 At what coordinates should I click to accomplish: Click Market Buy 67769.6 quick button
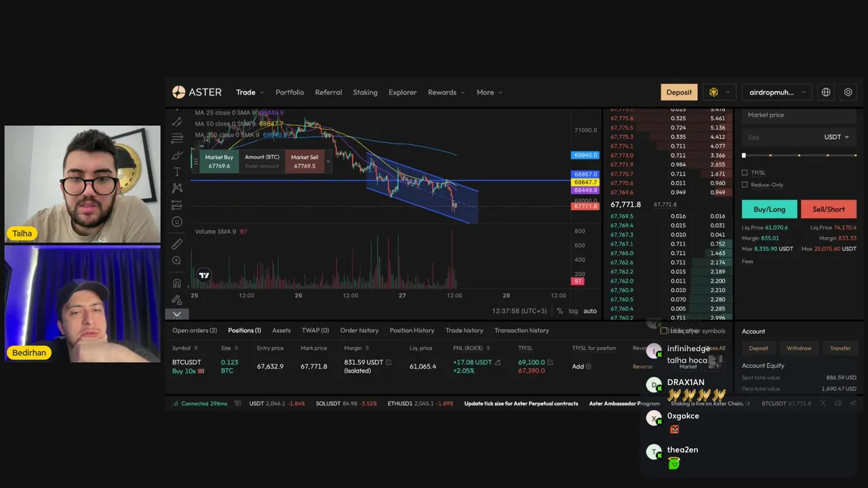pyautogui.click(x=219, y=161)
